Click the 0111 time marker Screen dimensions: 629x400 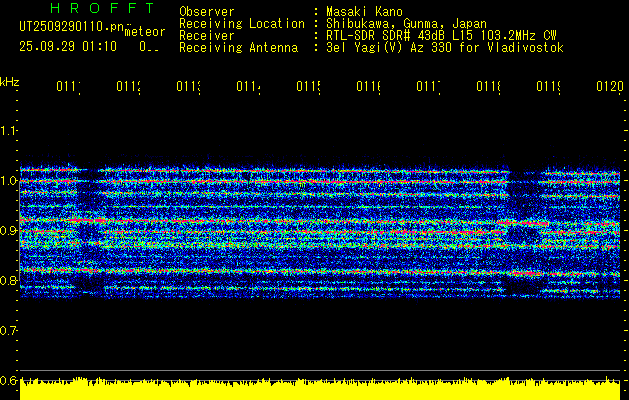pyautogui.click(x=68, y=86)
